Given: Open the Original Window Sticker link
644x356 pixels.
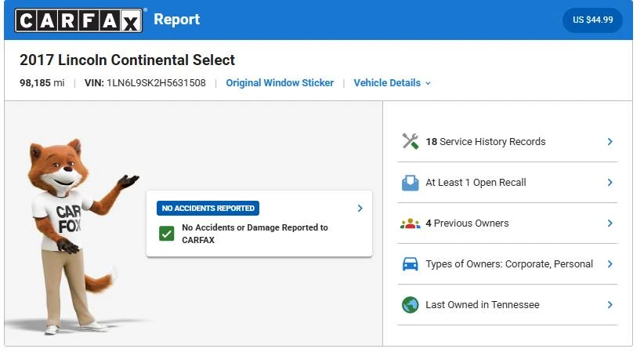Looking at the screenshot, I should [x=280, y=83].
